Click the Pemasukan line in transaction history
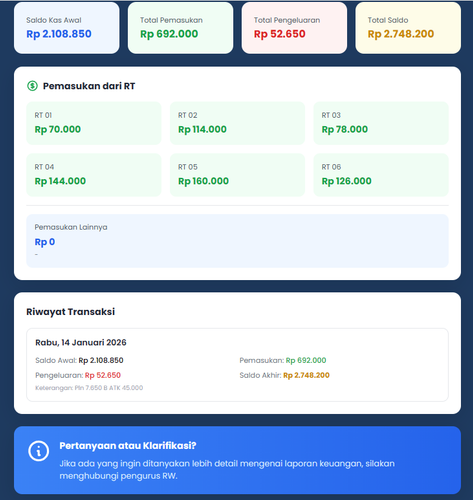This screenshot has height=500, width=473. click(283, 360)
